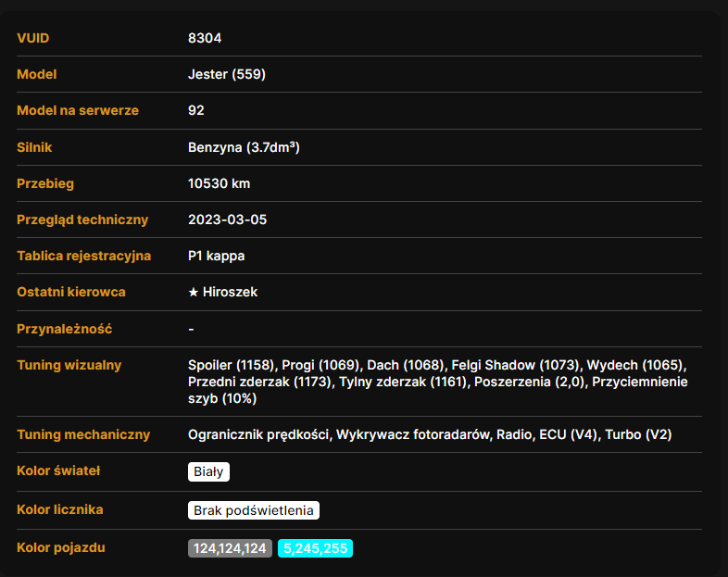The width and height of the screenshot is (728, 577).
Task: Click the 10530 km mileage value
Action: [220, 183]
